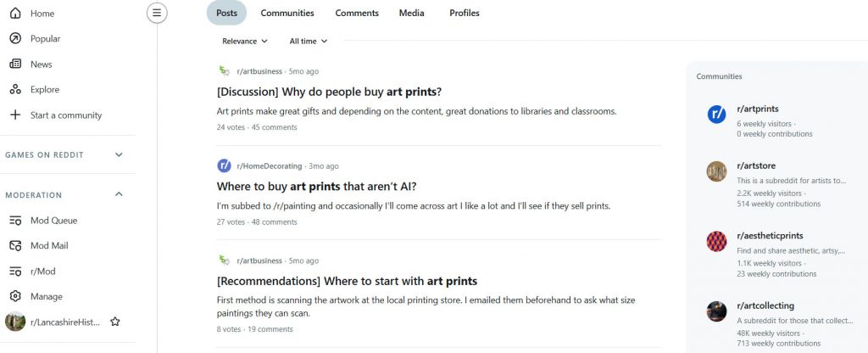The width and height of the screenshot is (868, 353).
Task: Open the Mod Mail icon
Action: [15, 245]
